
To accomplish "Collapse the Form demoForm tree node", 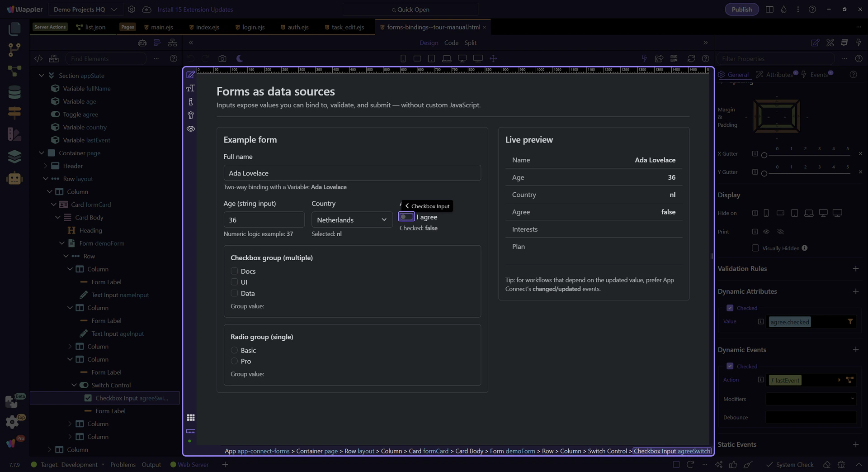I will click(x=62, y=243).
